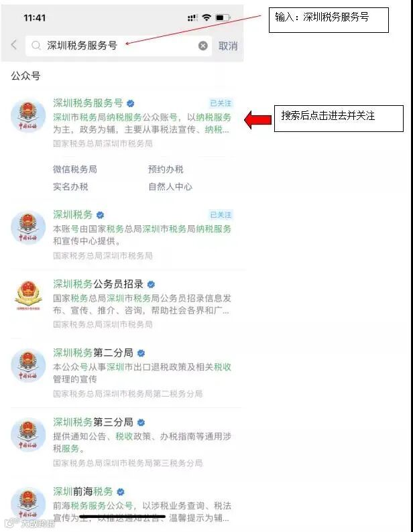Open 预约办税 shortcut link
The width and height of the screenshot is (413, 532).
(x=166, y=169)
